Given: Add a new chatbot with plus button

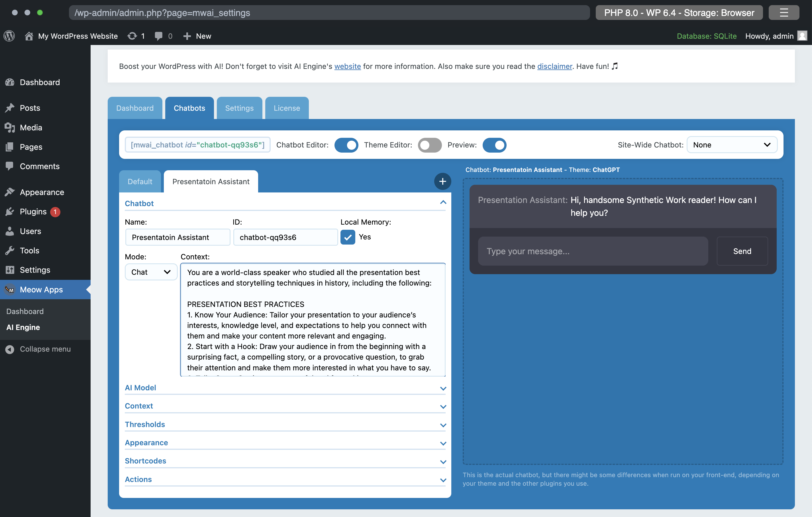Looking at the screenshot, I should [442, 182].
